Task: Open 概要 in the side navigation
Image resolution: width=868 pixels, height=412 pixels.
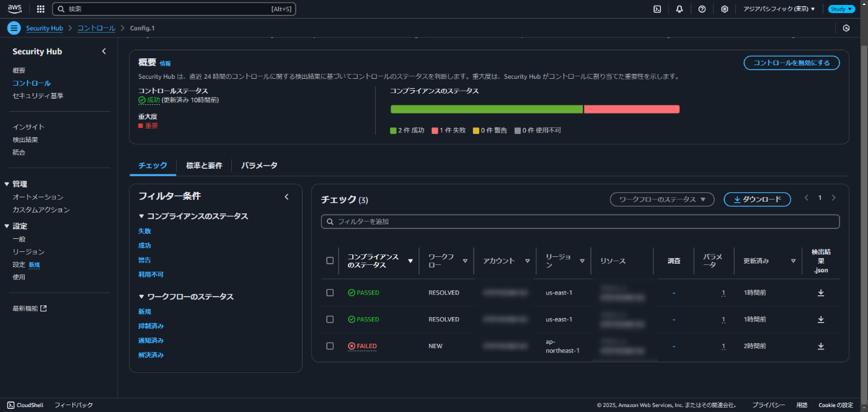Action: (x=19, y=70)
